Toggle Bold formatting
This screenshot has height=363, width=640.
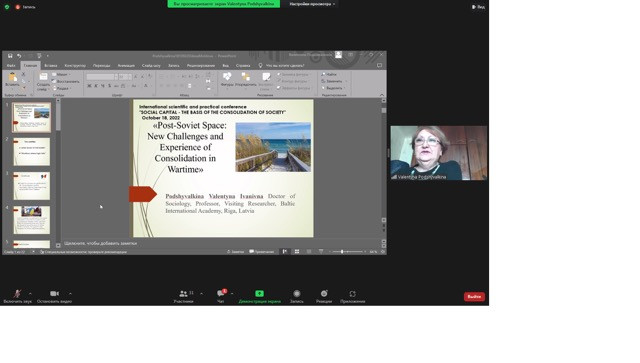pos(89,86)
